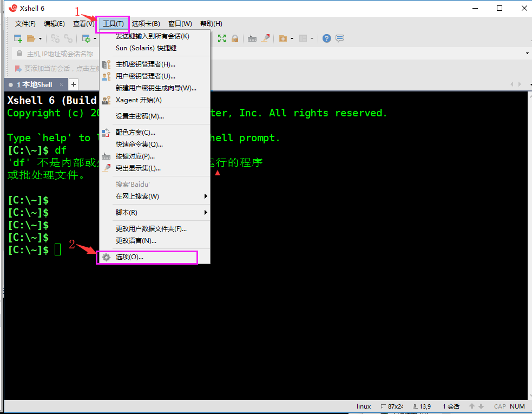Open 用户密钥管理者(U)... menu item
Viewport: 532px width, 414px height.
tap(155, 76)
